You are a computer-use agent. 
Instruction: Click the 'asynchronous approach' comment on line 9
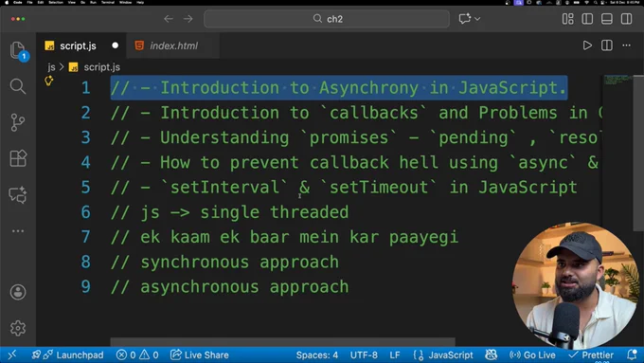[229, 287]
